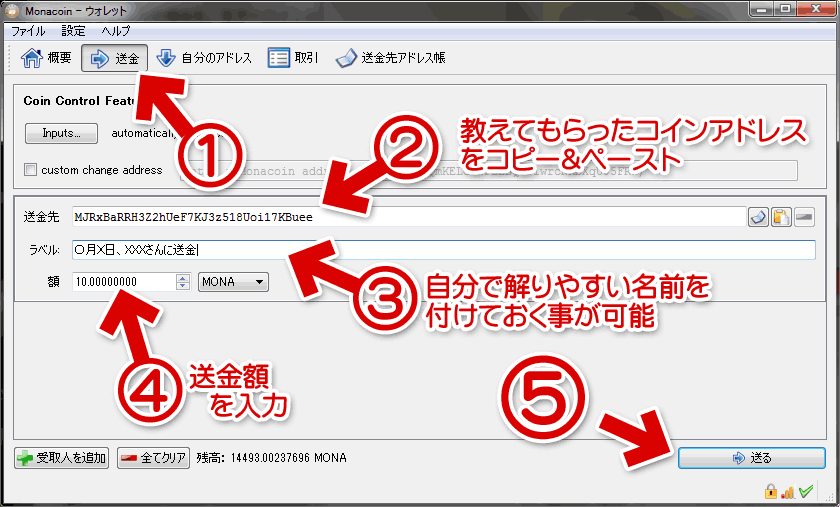Click address book icon beside recipient field
The width and height of the screenshot is (840, 507).
pyautogui.click(x=758, y=217)
